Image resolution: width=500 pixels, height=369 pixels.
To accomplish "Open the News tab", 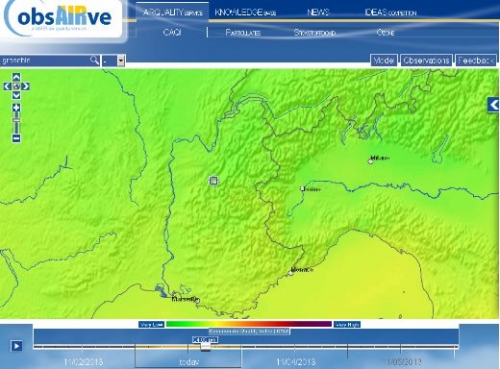I will point(318,12).
